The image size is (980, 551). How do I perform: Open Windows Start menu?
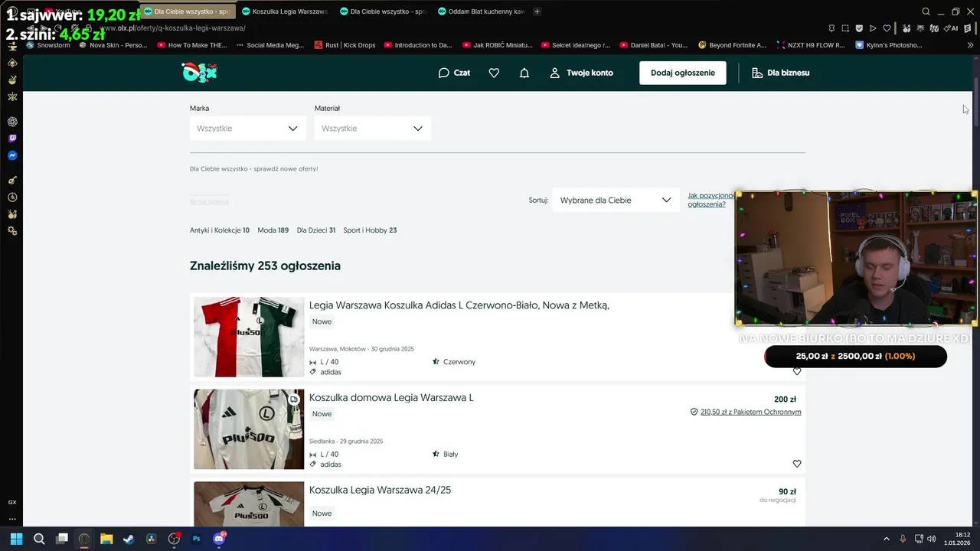pos(16,539)
